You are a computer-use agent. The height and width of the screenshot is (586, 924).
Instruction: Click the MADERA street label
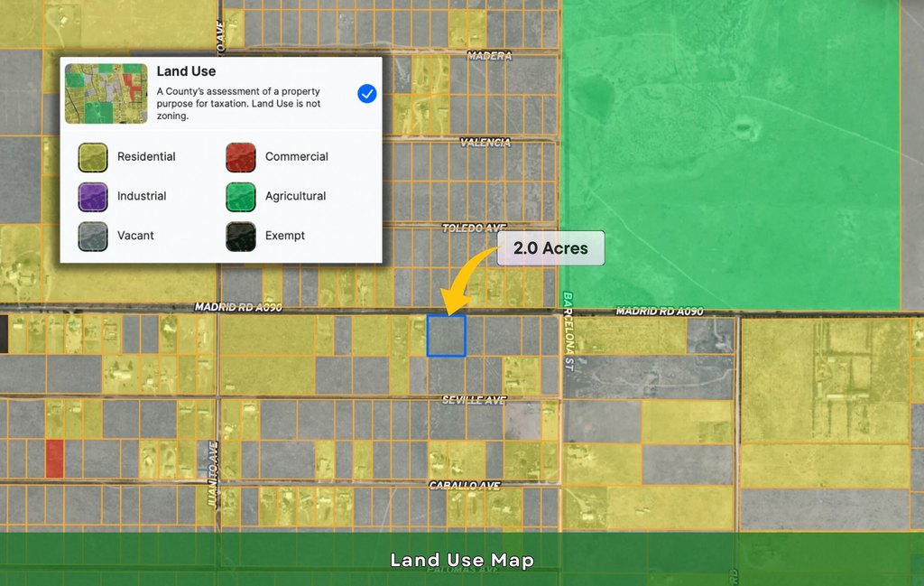[489, 56]
